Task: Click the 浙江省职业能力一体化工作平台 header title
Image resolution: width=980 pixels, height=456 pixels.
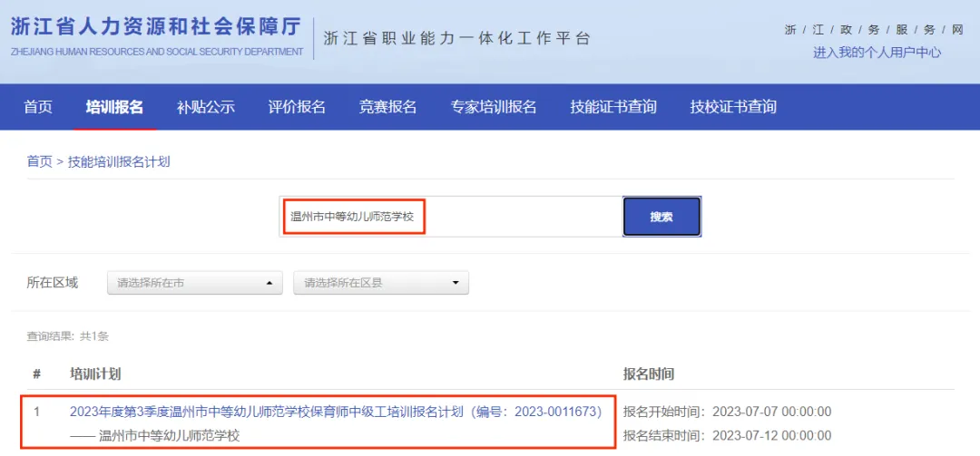Action: coord(456,38)
